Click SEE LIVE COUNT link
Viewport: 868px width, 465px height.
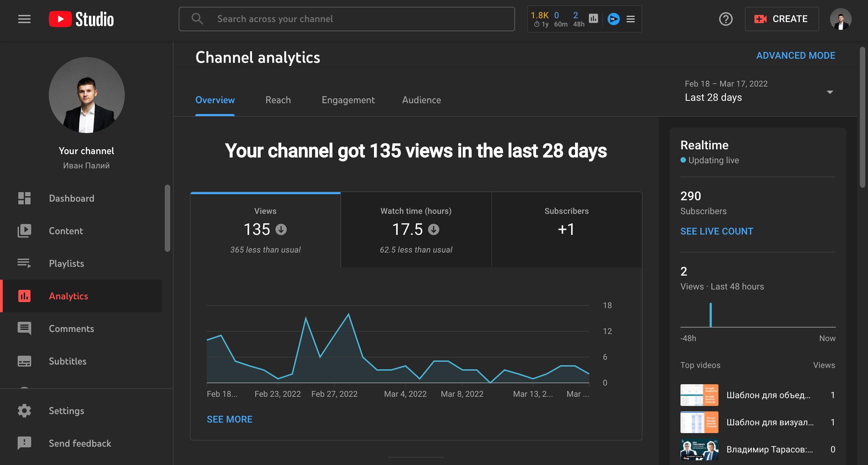(716, 231)
